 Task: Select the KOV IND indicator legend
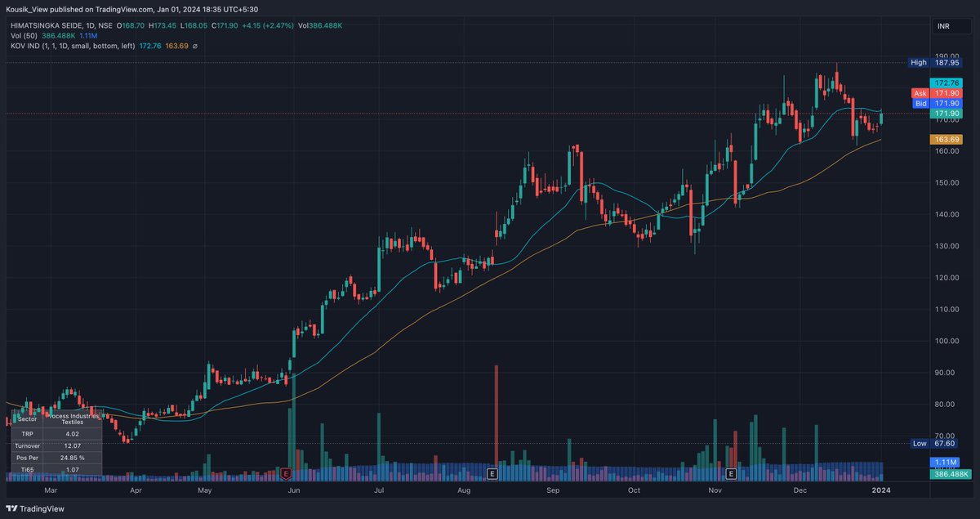point(73,46)
